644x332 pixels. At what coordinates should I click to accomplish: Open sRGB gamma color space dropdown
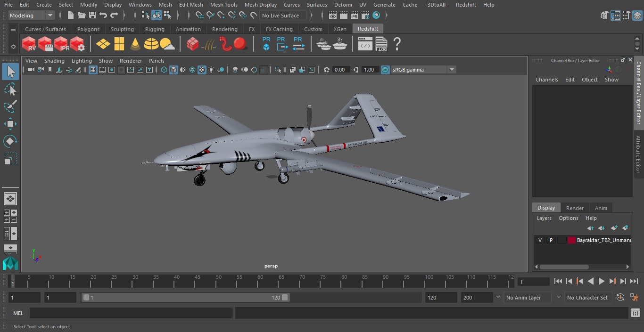[x=423, y=70]
